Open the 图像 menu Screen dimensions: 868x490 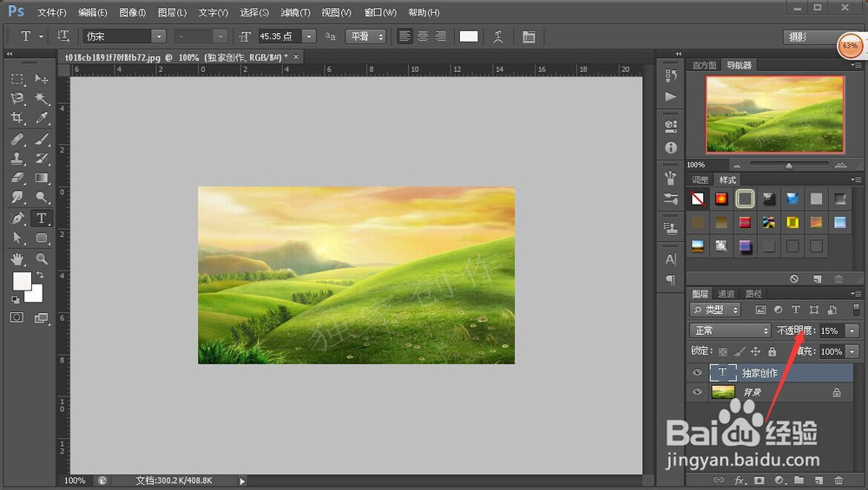point(132,12)
